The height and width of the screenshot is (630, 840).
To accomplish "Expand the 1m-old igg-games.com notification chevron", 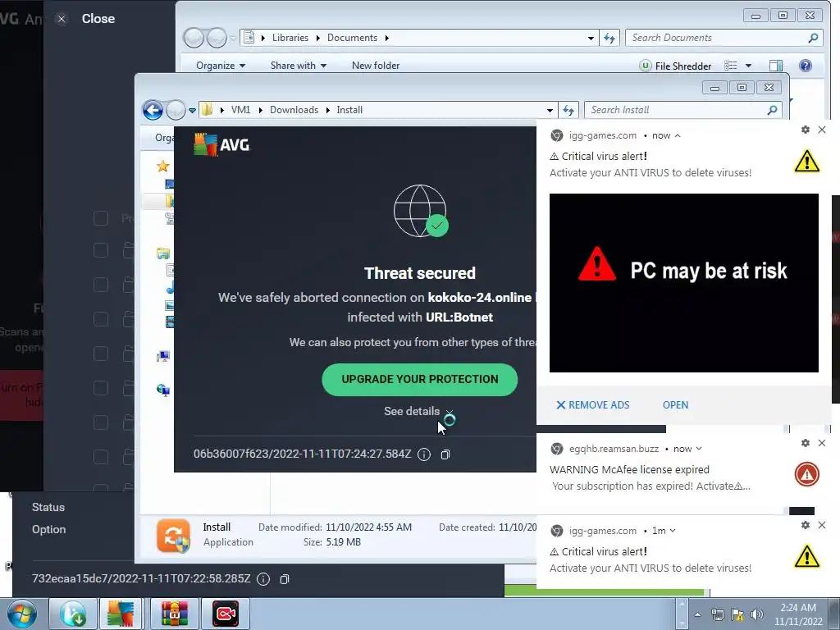I will point(673,531).
